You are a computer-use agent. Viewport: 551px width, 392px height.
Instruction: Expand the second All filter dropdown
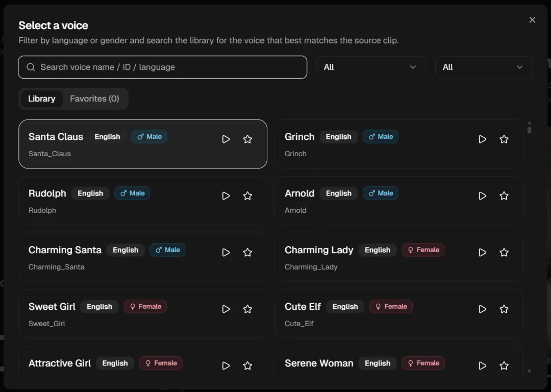[483, 67]
